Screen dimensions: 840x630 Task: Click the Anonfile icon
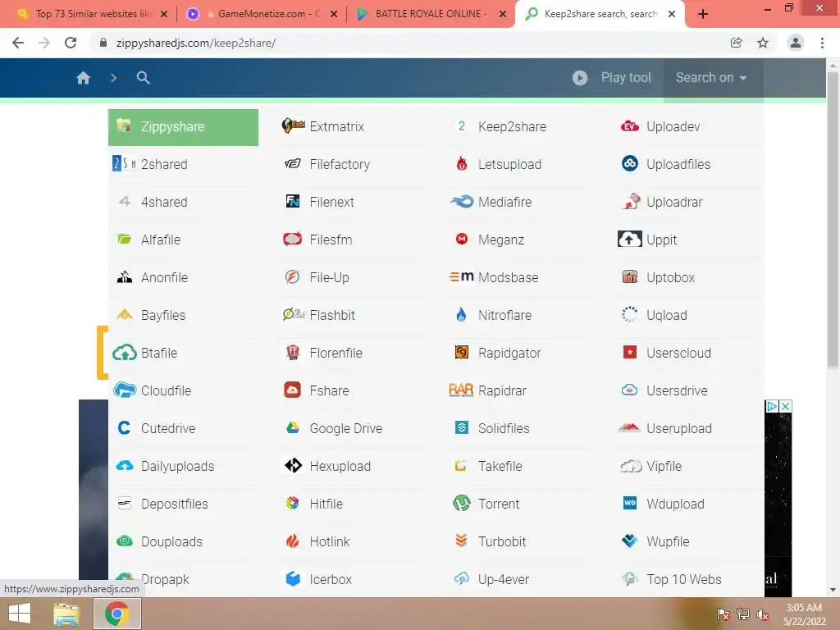(x=125, y=277)
